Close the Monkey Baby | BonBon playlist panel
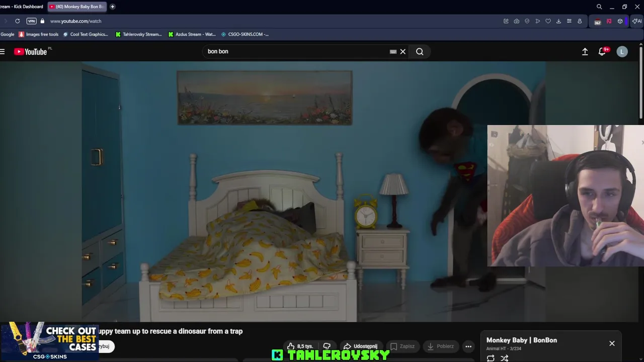The height and width of the screenshot is (362, 644). [x=612, y=343]
